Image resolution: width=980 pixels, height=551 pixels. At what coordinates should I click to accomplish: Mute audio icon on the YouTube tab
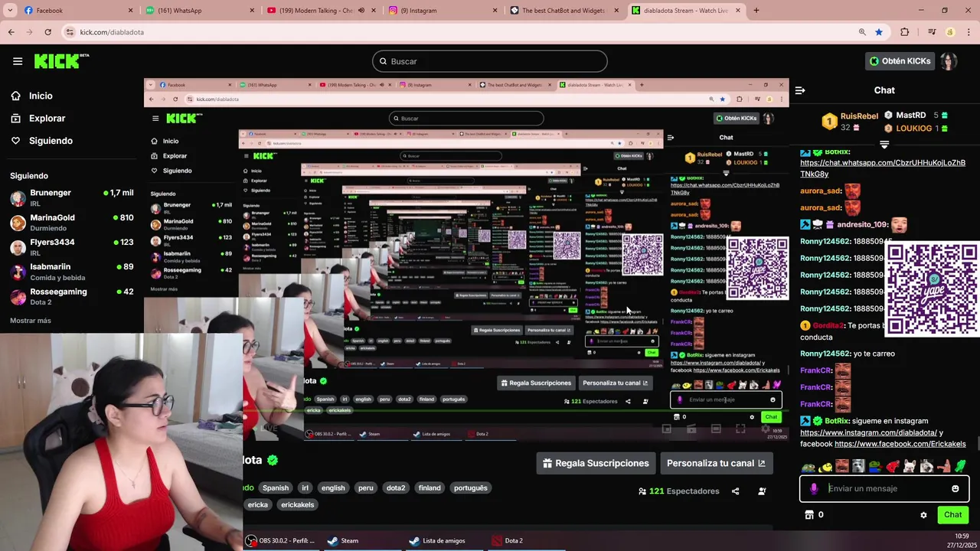[361, 11]
